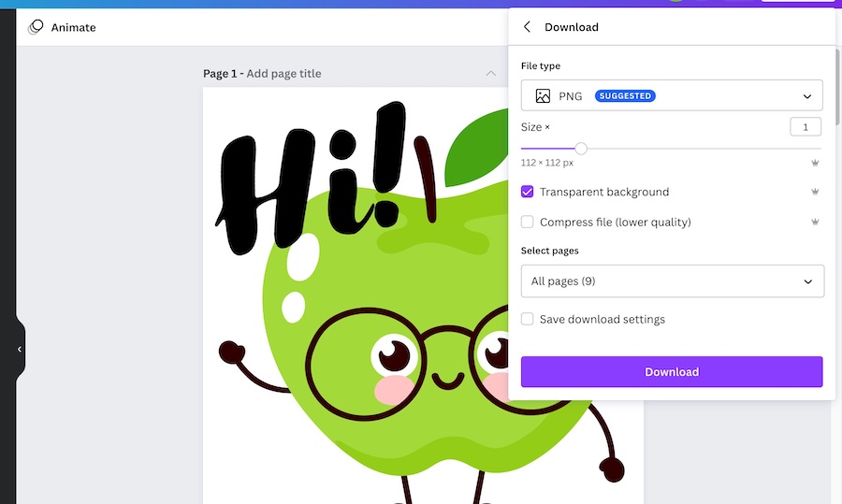The width and height of the screenshot is (842, 504).
Task: Open the Animate options
Action: [63, 27]
